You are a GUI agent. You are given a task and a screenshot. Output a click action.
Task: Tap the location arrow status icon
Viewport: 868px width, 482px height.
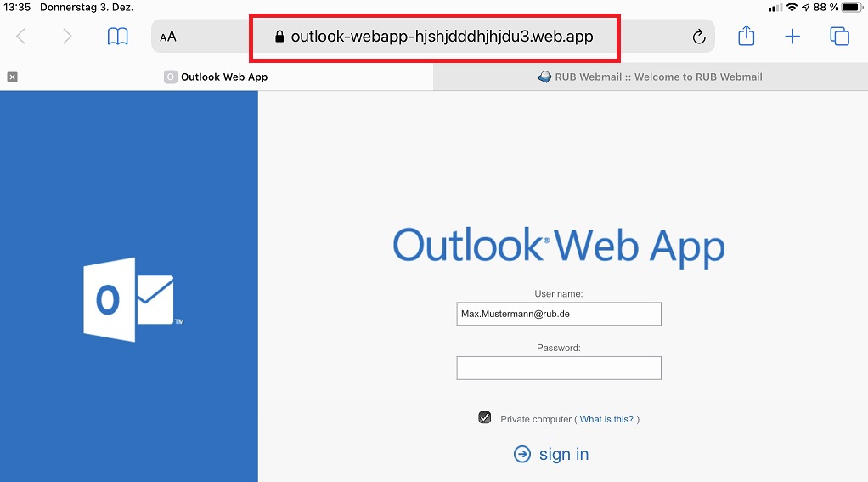(805, 7)
